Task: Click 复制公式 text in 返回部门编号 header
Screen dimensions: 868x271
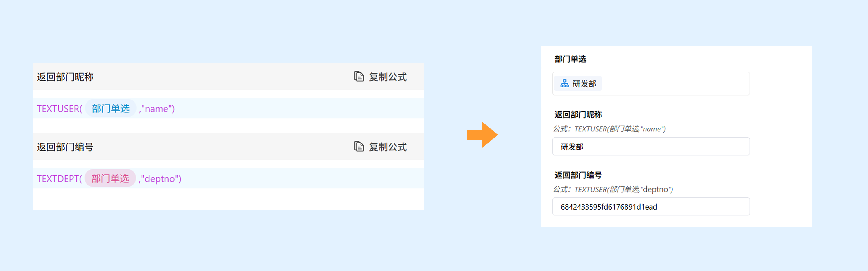Action: [387, 147]
